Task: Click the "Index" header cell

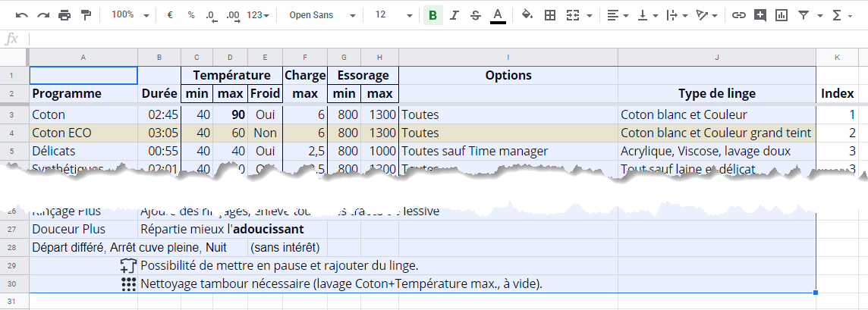Action: [x=837, y=93]
